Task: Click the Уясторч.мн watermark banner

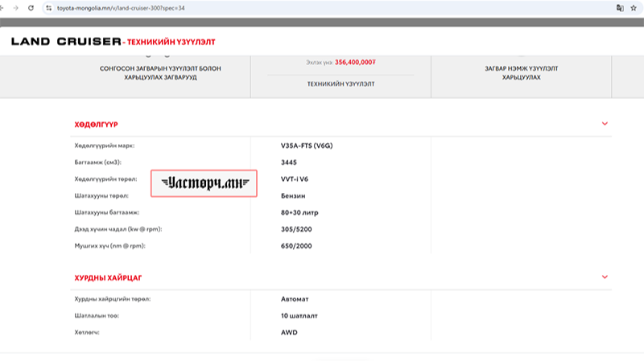Action: tap(204, 183)
